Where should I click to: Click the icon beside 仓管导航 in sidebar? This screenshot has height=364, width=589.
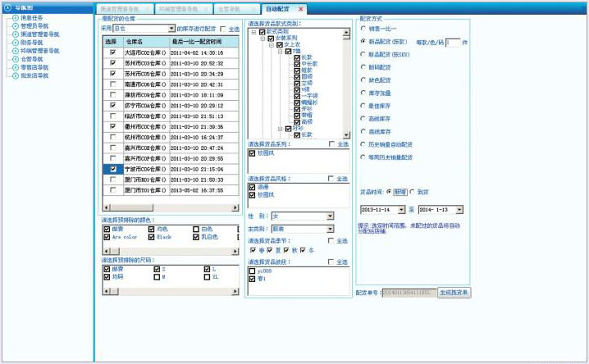[x=16, y=59]
